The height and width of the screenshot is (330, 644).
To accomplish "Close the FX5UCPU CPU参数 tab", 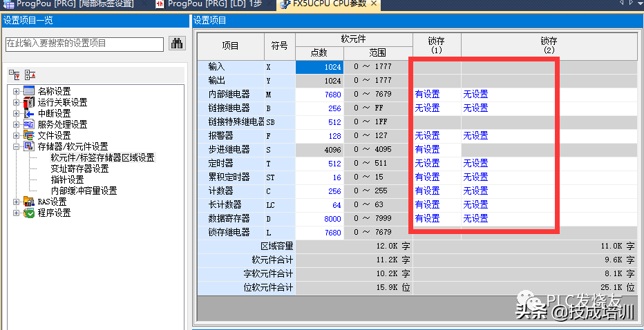I will pyautogui.click(x=374, y=5).
